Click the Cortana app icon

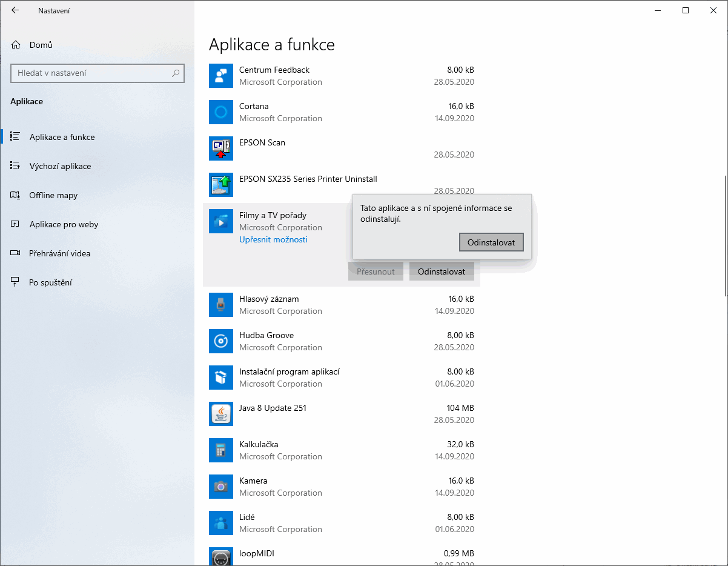221,112
